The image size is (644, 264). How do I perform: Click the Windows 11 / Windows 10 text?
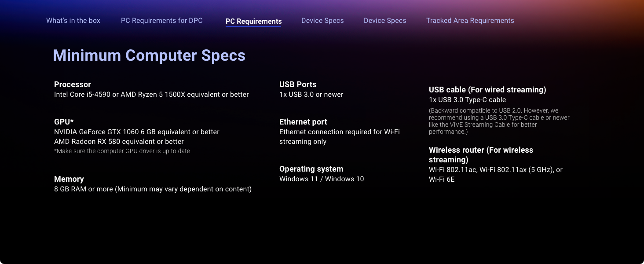[322, 179]
